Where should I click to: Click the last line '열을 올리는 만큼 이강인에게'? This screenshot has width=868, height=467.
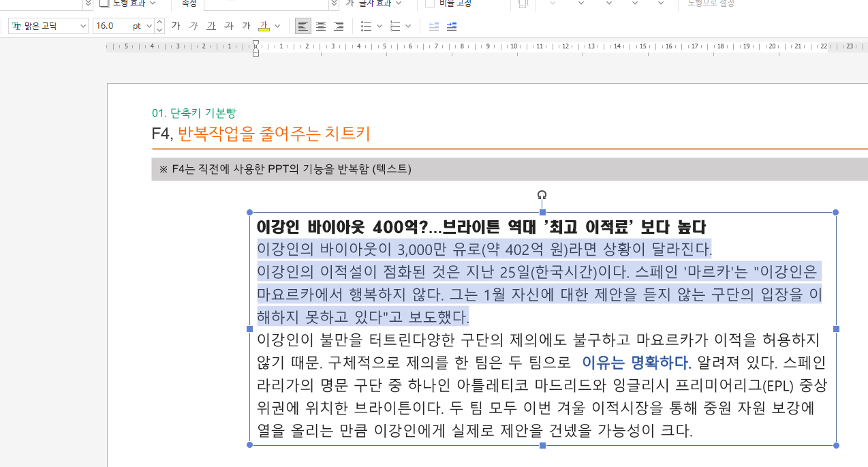pos(475,430)
